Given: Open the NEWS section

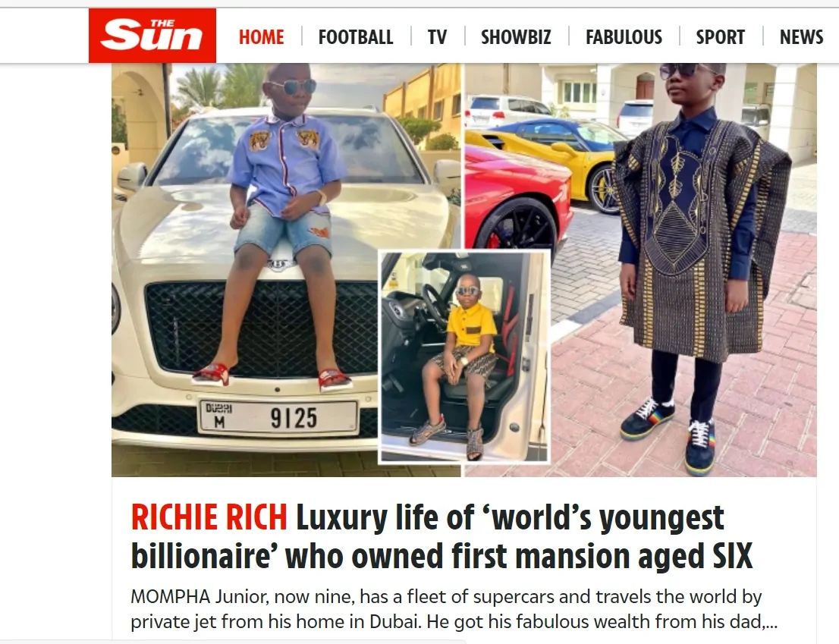Looking at the screenshot, I should coord(802,37).
